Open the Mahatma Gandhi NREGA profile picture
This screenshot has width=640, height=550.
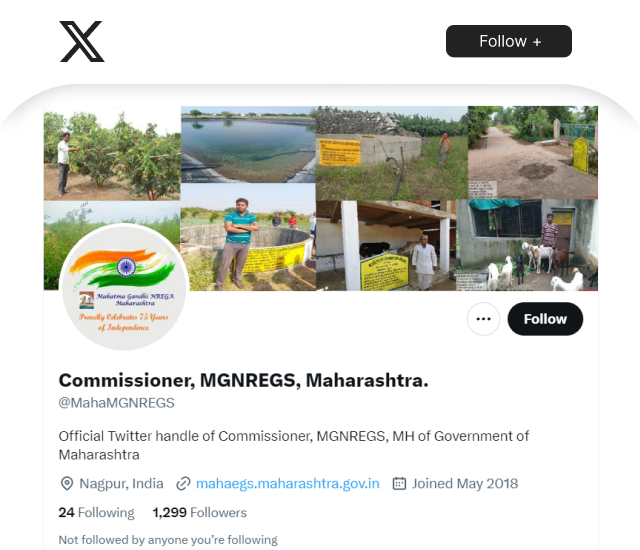point(124,287)
